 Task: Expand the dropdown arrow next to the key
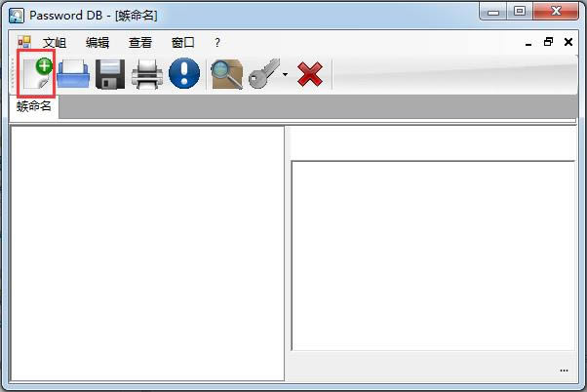click(286, 74)
